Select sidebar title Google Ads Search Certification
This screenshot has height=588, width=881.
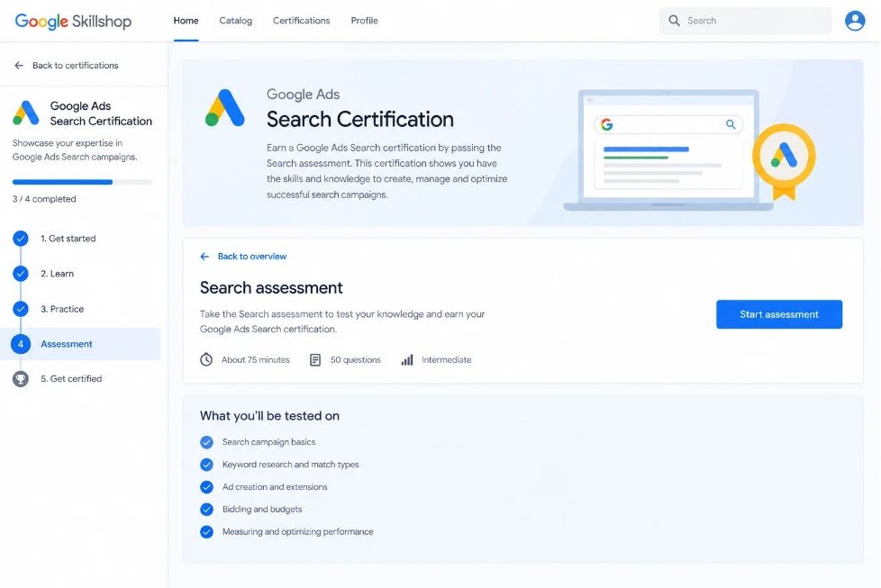pos(101,113)
